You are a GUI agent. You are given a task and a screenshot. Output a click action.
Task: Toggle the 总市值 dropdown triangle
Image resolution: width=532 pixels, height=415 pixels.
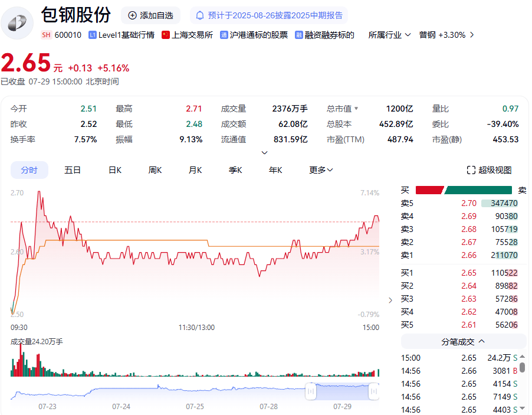pos(356,109)
